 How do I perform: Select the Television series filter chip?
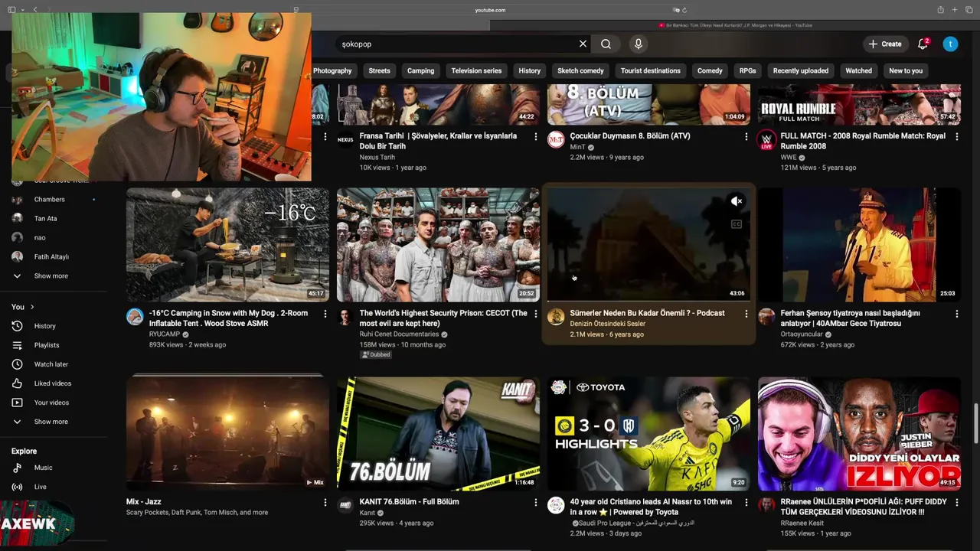point(476,70)
